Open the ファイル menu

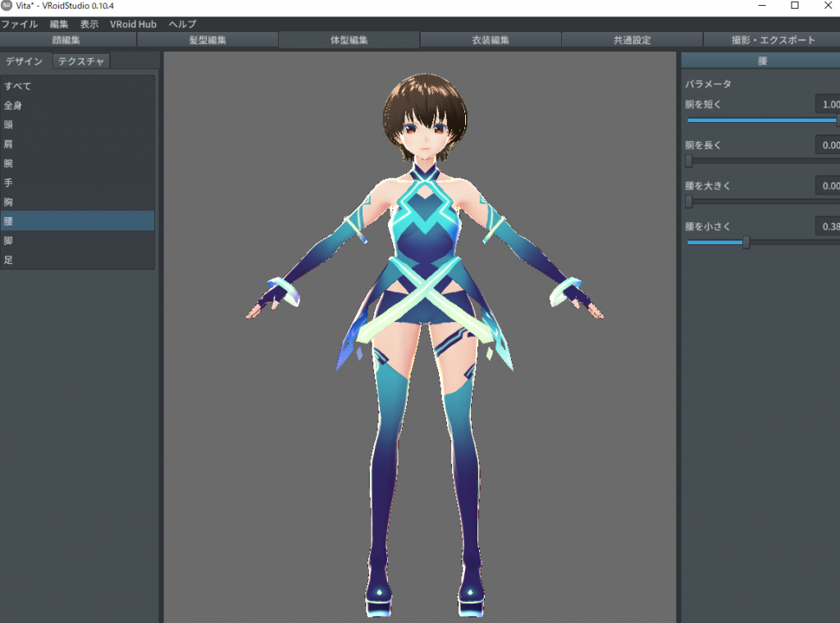(19, 25)
